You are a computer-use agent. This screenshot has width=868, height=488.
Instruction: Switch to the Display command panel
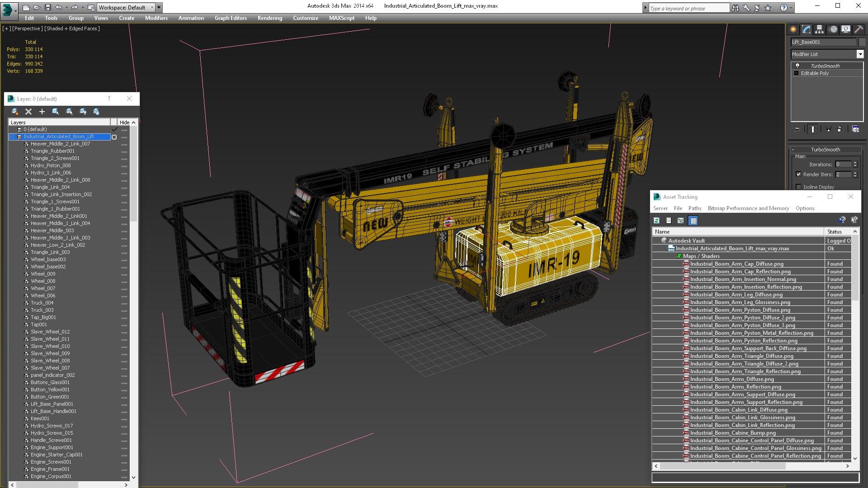click(846, 29)
